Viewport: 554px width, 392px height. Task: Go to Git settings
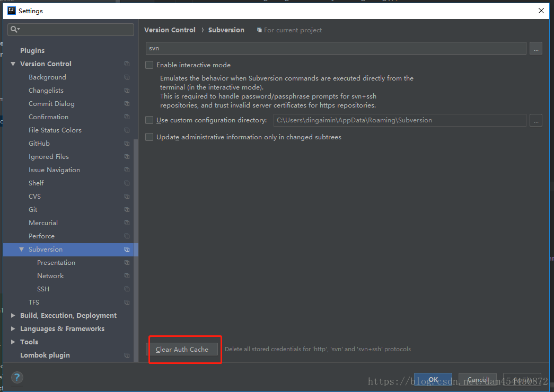[33, 209]
